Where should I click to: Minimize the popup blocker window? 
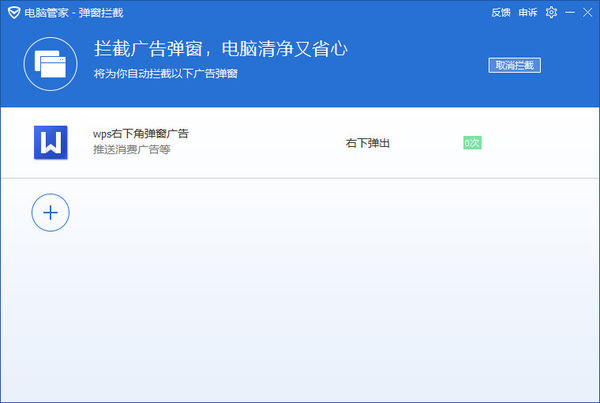tap(568, 13)
